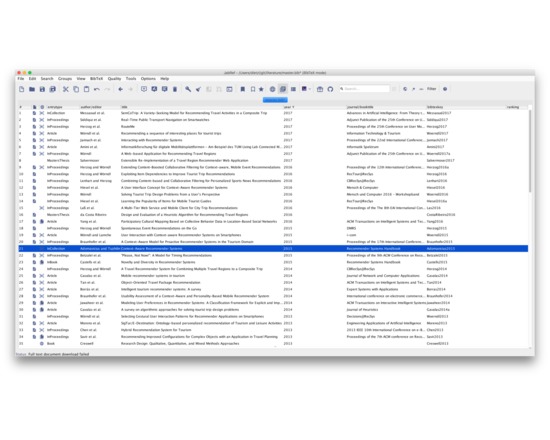The height and width of the screenshot is (440, 550).
Task: Cut the entry with the scissors icon
Action: click(x=66, y=89)
